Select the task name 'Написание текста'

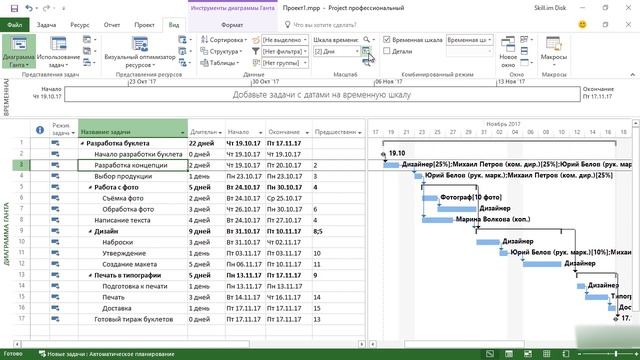point(122,220)
